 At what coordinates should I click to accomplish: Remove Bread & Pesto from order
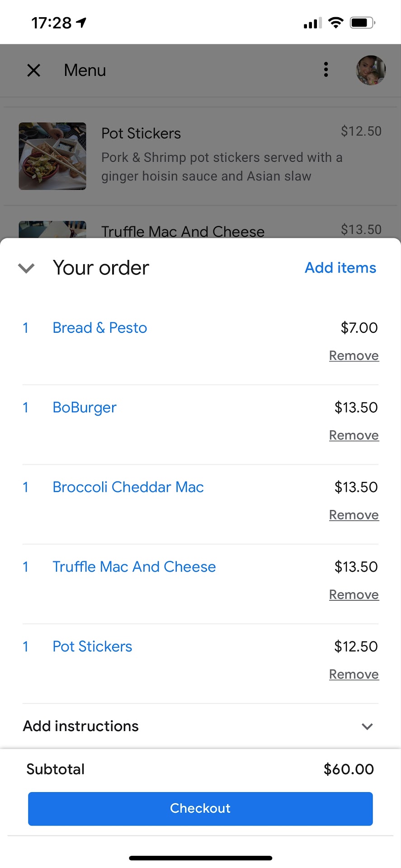pyautogui.click(x=354, y=356)
